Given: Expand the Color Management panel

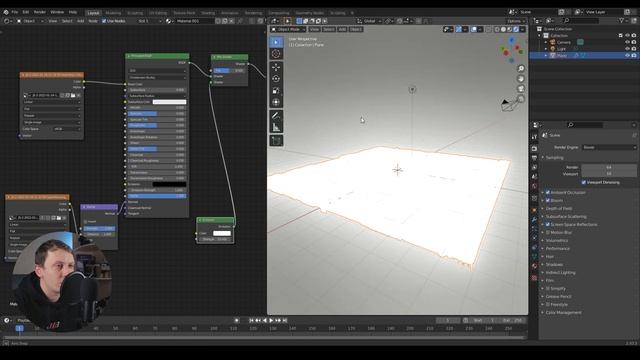Looking at the screenshot, I should (563, 312).
